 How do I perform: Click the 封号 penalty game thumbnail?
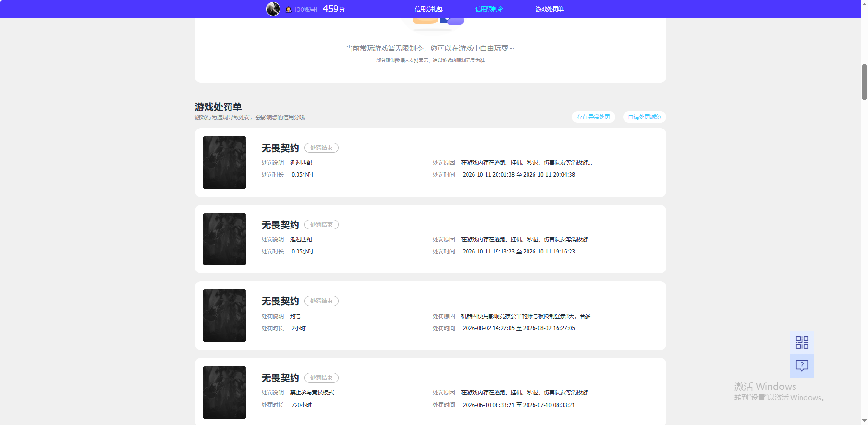point(225,315)
